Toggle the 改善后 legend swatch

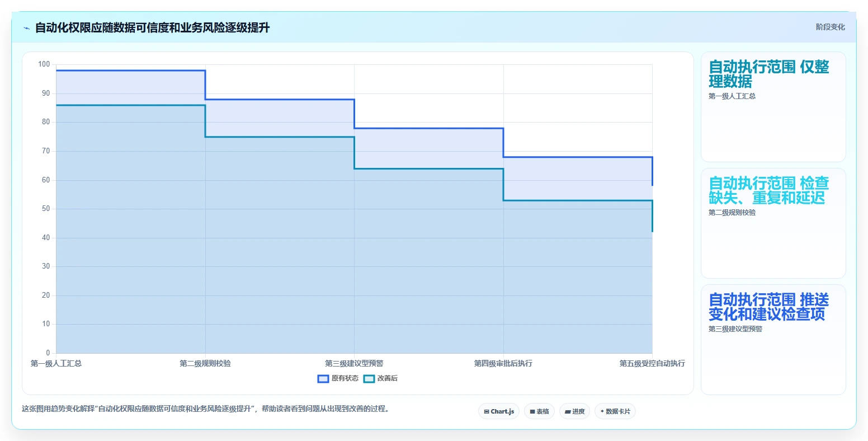pyautogui.click(x=369, y=379)
